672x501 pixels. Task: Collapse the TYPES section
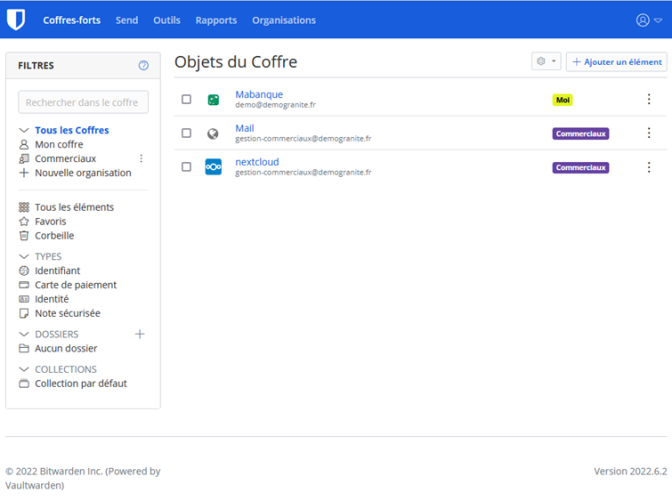[x=24, y=256]
